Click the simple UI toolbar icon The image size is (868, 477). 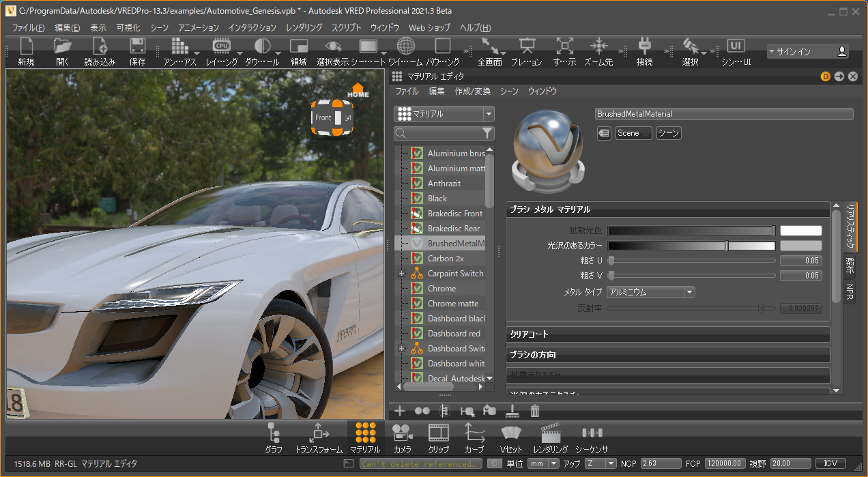point(736,46)
